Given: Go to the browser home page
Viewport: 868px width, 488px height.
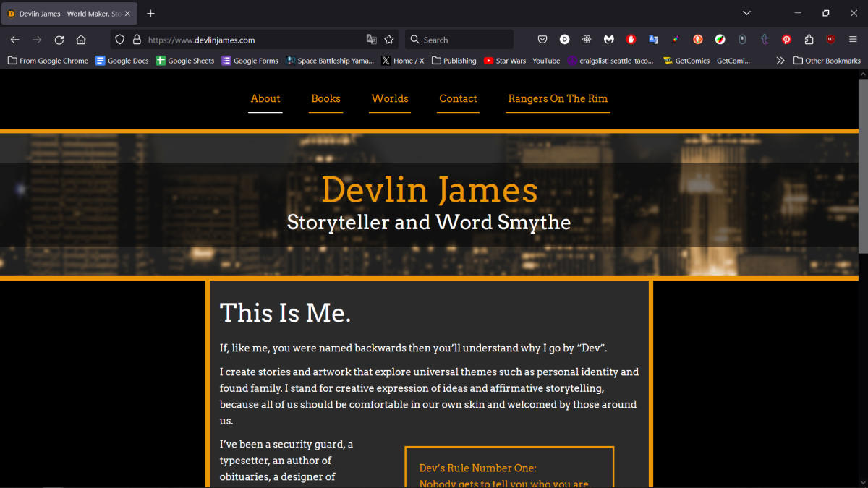Looking at the screenshot, I should [x=81, y=40].
